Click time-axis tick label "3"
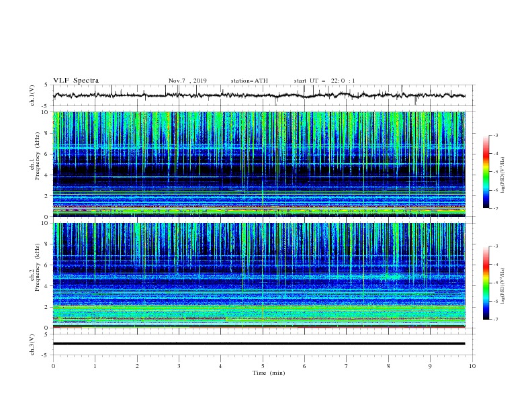532x411 pixels. point(179,366)
